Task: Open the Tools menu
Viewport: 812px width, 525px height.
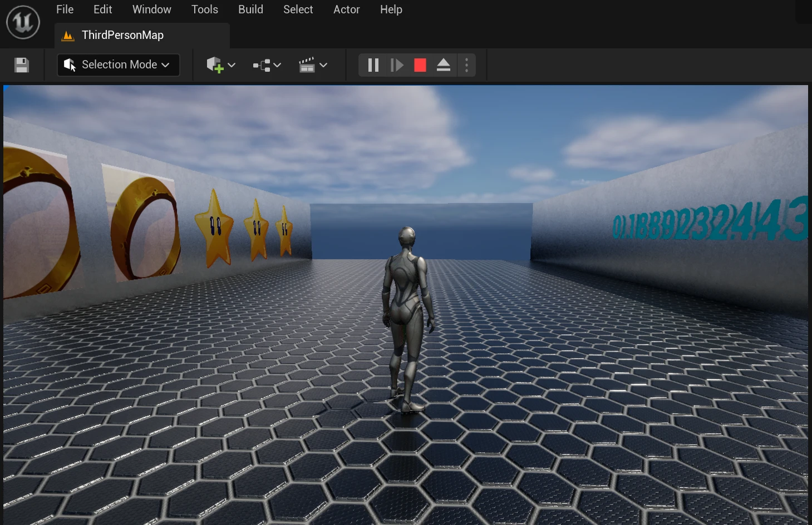Action: (204, 9)
